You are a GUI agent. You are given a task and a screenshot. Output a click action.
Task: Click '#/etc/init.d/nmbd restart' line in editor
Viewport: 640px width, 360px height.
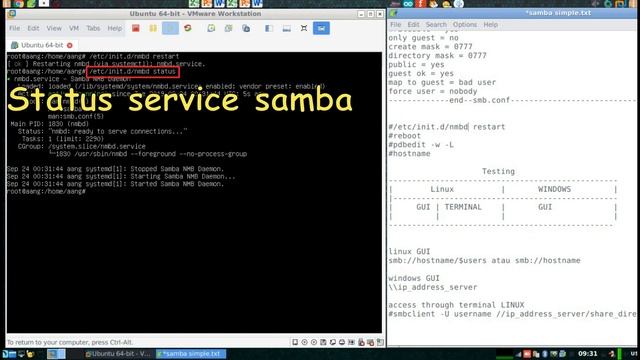447,127
